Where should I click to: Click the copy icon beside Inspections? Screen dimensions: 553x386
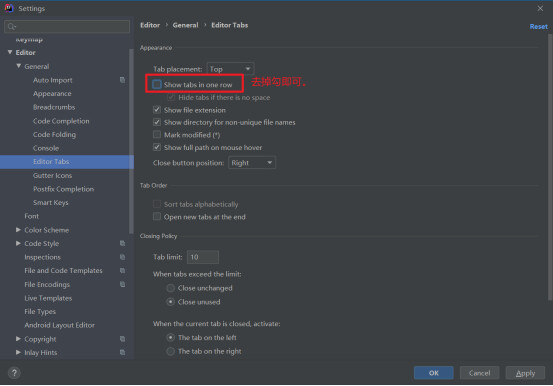[x=122, y=257]
